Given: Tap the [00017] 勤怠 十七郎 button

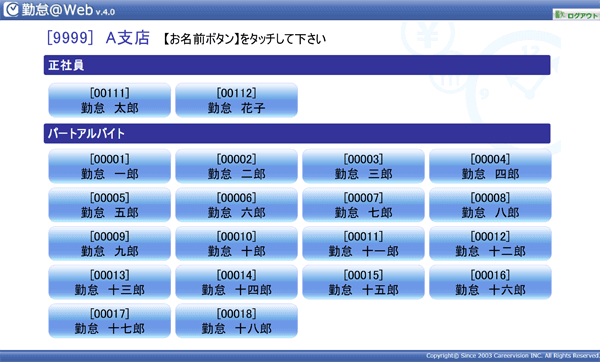Looking at the screenshot, I should coord(109,321).
